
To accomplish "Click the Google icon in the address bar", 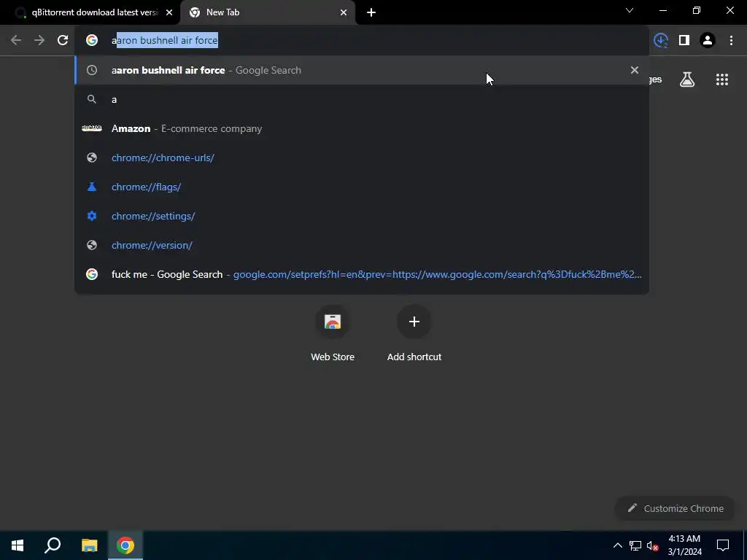I will tap(92, 41).
